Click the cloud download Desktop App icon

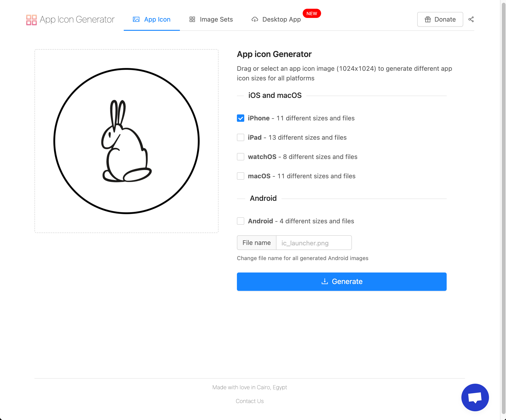click(255, 20)
